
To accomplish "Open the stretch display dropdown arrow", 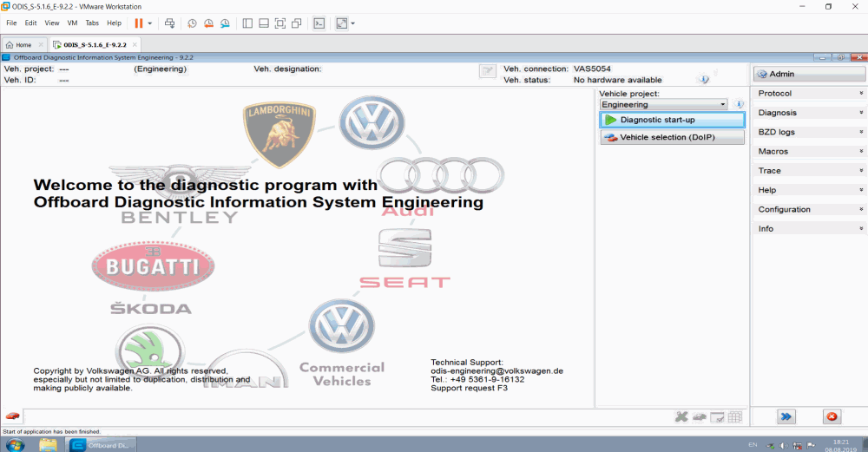I will click(x=352, y=23).
